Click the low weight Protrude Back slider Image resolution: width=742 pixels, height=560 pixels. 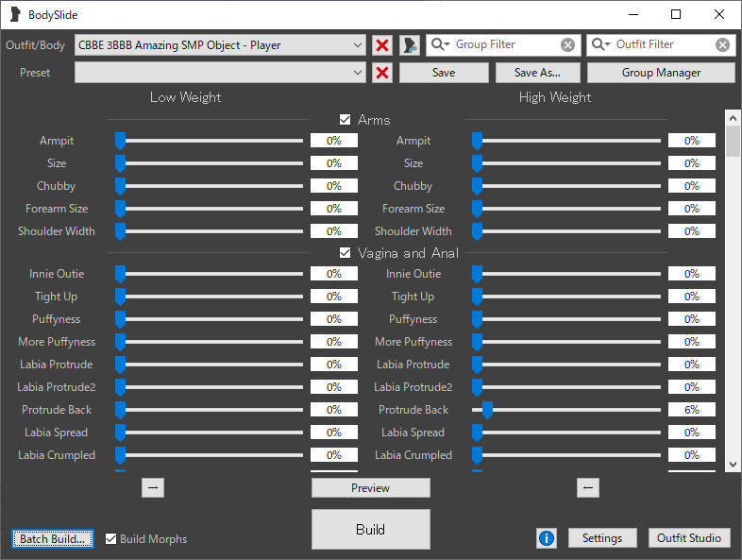click(x=210, y=410)
